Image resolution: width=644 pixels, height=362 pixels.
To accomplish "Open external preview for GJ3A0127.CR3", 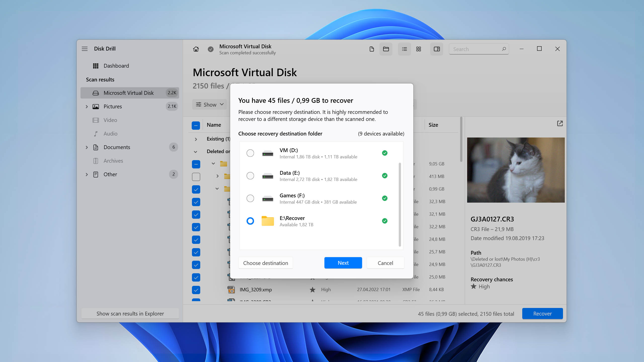I will pos(559,124).
